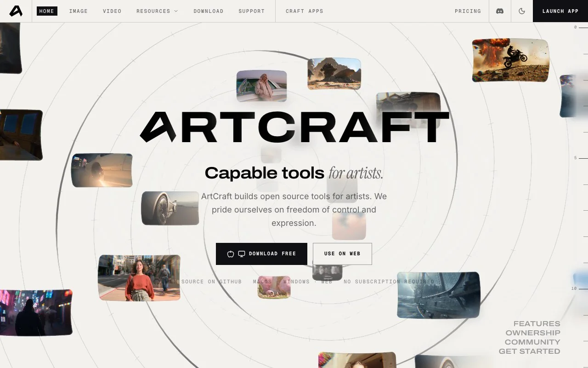588x368 pixels.
Task: Click the neon city street thumbnail
Action: pyautogui.click(x=36, y=313)
